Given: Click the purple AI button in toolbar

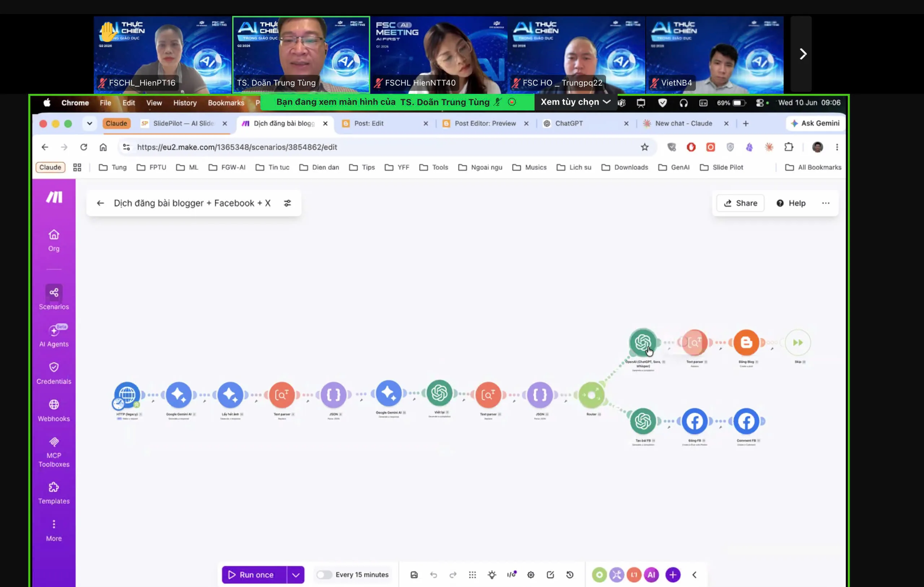Looking at the screenshot, I should point(651,575).
